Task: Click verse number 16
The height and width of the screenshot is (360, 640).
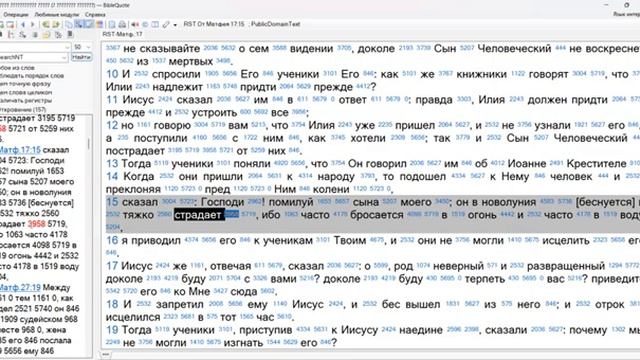Action: point(112,240)
